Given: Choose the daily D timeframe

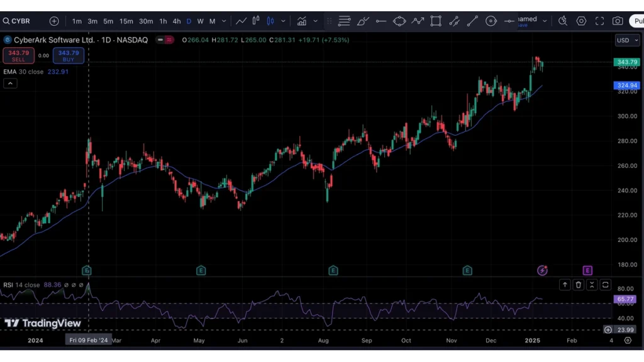Looking at the screenshot, I should pos(189,21).
